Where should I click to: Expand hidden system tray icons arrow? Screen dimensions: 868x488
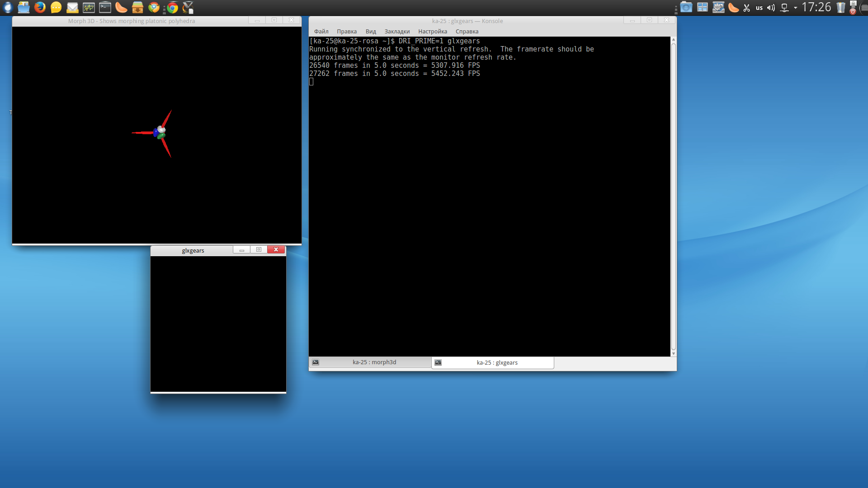(x=795, y=8)
